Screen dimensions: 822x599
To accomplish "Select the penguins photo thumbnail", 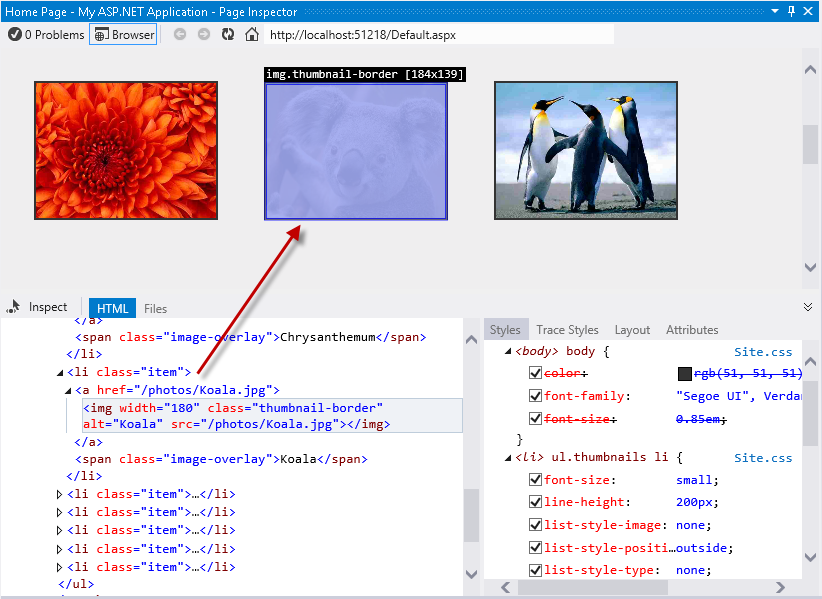I will point(585,150).
